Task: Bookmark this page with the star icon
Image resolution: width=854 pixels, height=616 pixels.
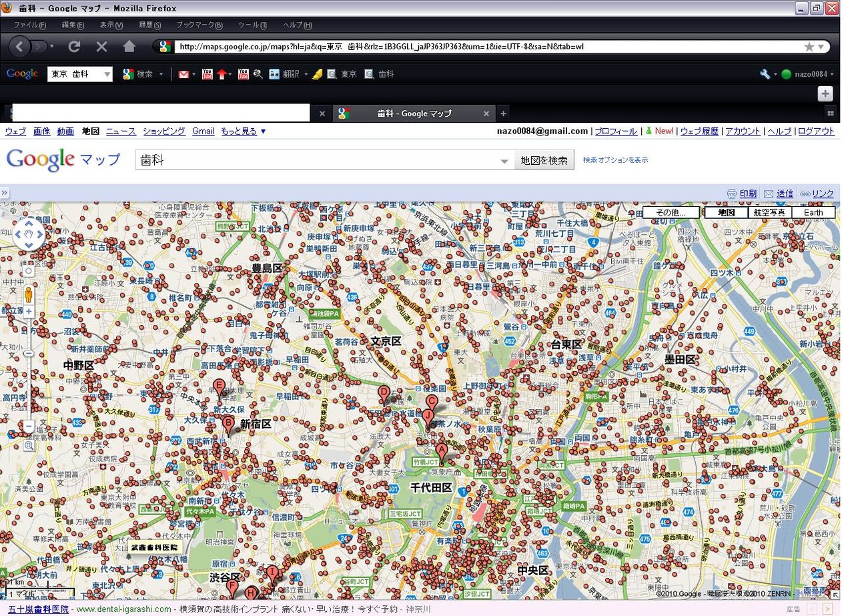Action: [x=809, y=47]
